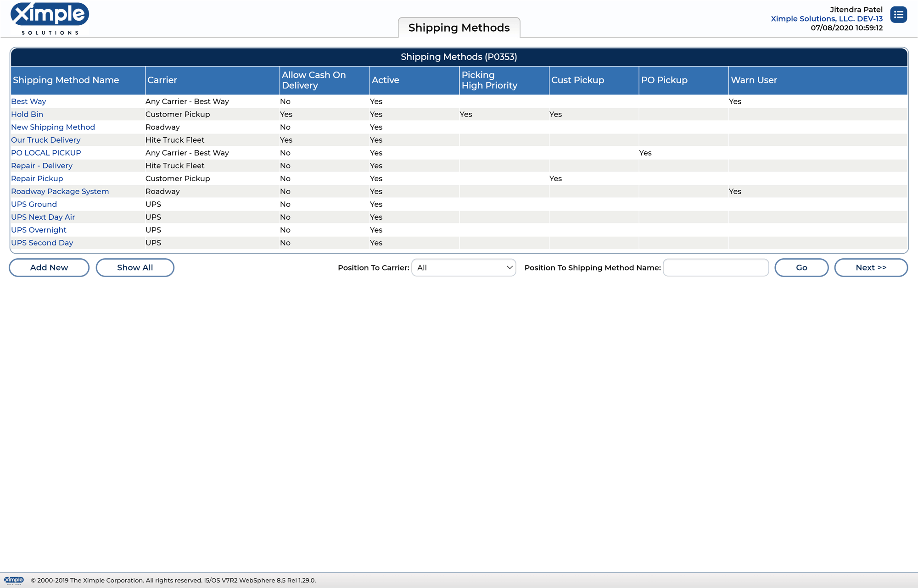The image size is (918, 588).
Task: Open Repair - Delivery link
Action: (x=42, y=166)
